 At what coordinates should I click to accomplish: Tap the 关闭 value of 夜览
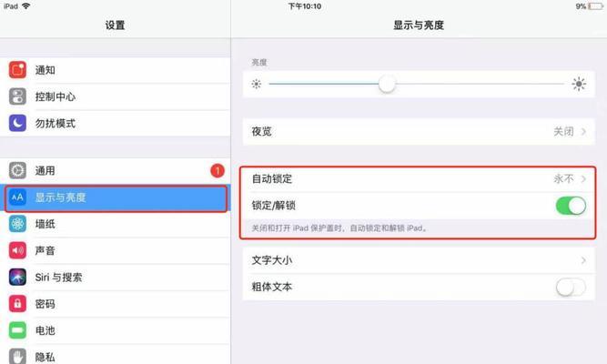point(563,132)
